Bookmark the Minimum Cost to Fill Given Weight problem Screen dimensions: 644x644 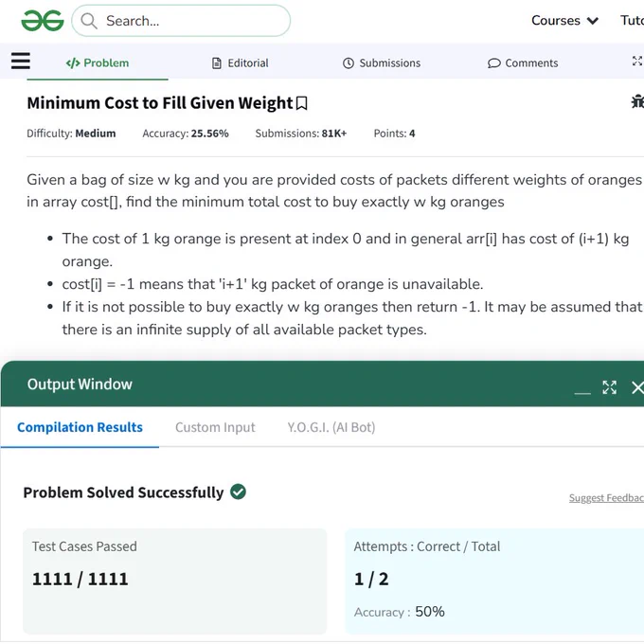pyautogui.click(x=302, y=103)
